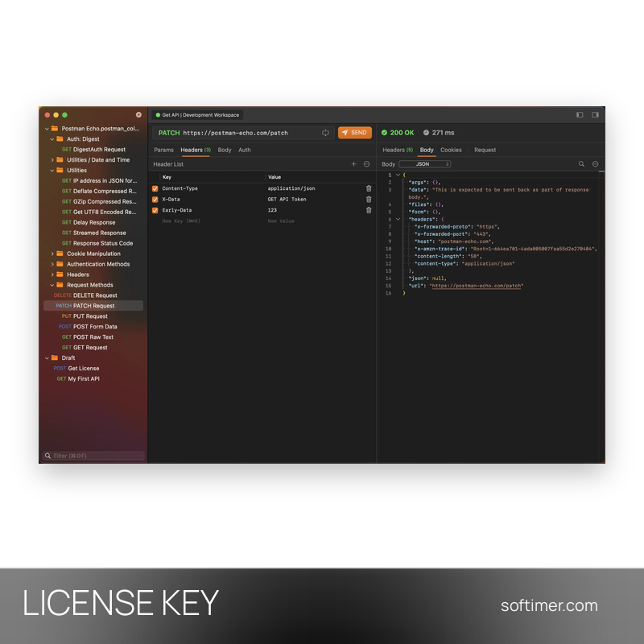Image resolution: width=644 pixels, height=644 pixels.
Task: Open the JSON body format dropdown
Action: click(x=425, y=164)
